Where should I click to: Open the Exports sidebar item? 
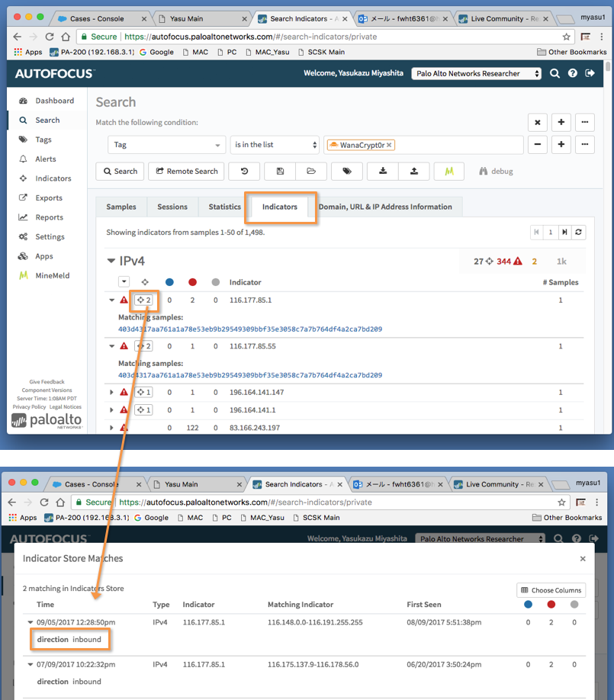(x=40, y=197)
